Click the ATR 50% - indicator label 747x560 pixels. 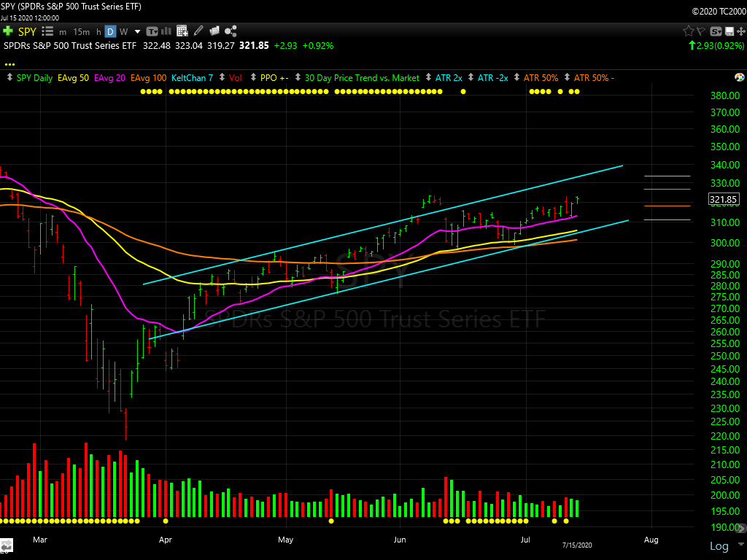click(594, 77)
